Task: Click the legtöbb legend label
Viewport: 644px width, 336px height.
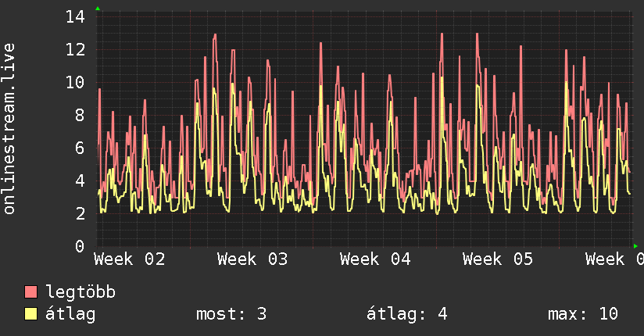Action: click(80, 292)
